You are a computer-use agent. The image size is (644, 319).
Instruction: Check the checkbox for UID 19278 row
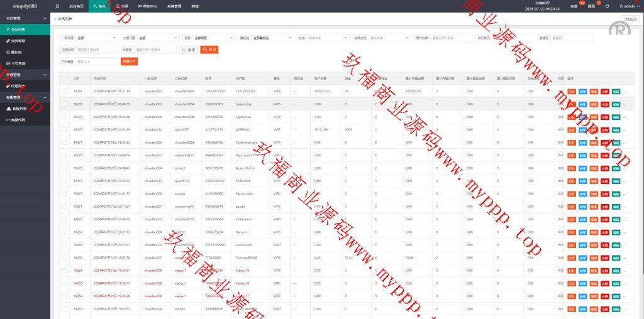click(x=64, y=129)
